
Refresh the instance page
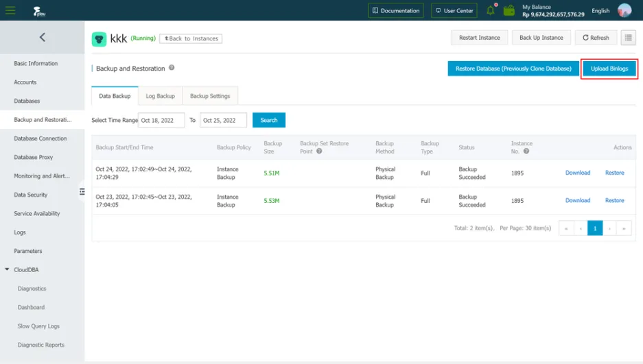596,38
